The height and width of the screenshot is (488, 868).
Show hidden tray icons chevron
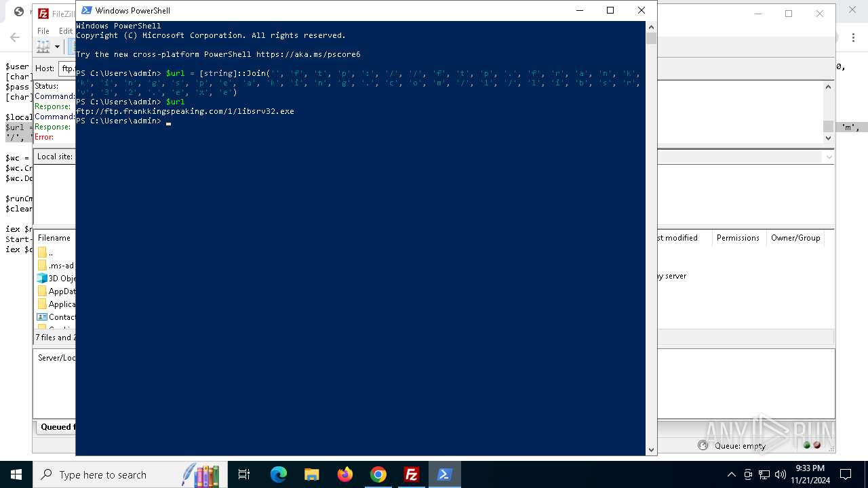pos(731,474)
